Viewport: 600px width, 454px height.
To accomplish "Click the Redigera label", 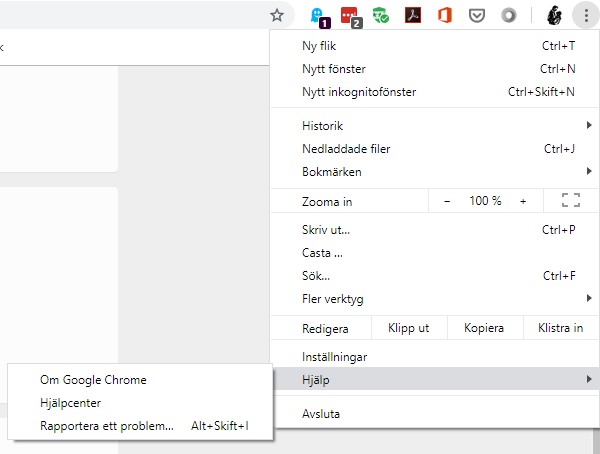I will pyautogui.click(x=325, y=329).
